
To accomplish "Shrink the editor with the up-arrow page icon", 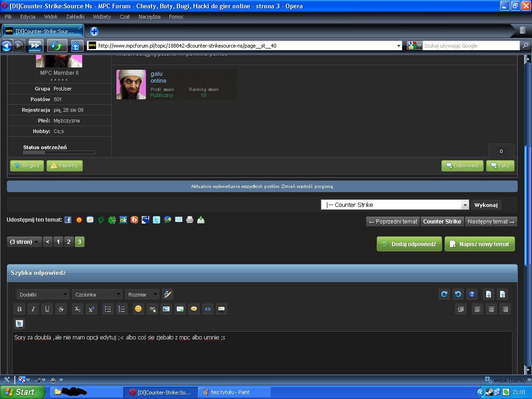I will (x=502, y=294).
